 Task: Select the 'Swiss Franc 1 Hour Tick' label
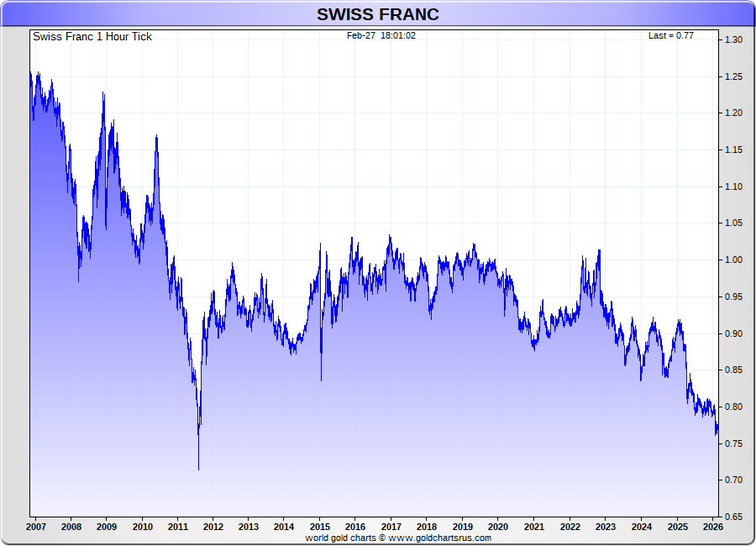click(x=92, y=37)
